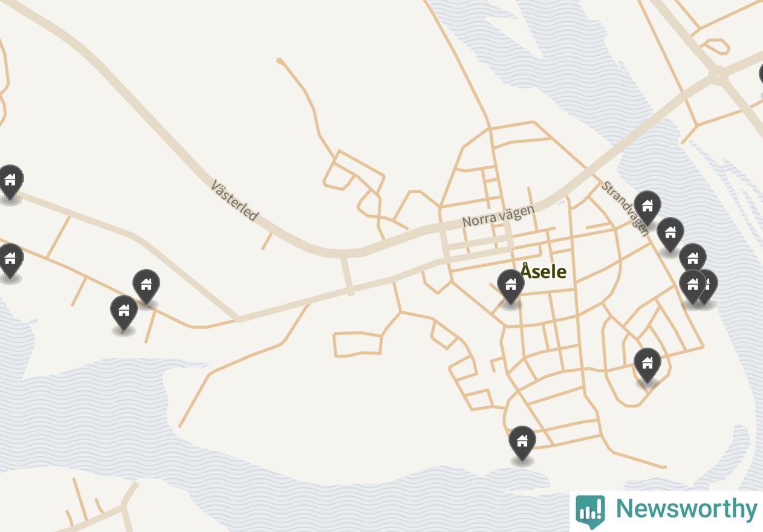The height and width of the screenshot is (532, 763).
Task: Click the lower house marker at the left map edge
Action: point(10,261)
